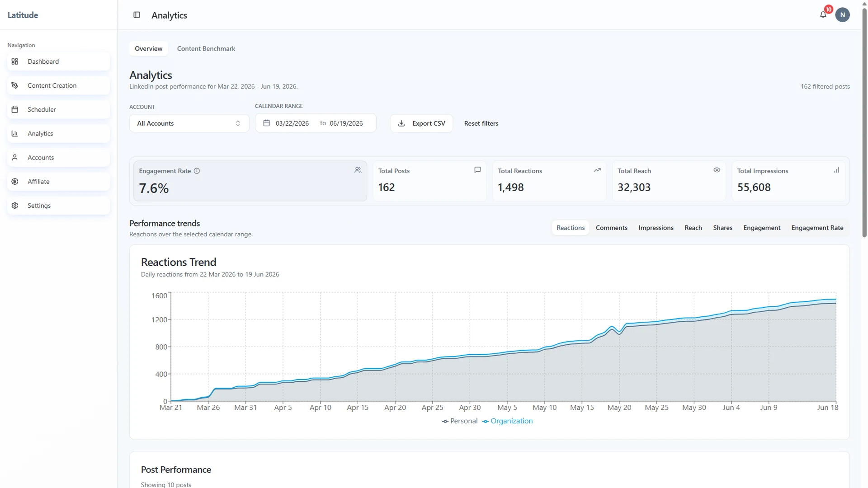Click the Settings gear icon
The height and width of the screenshot is (488, 868).
click(x=15, y=205)
